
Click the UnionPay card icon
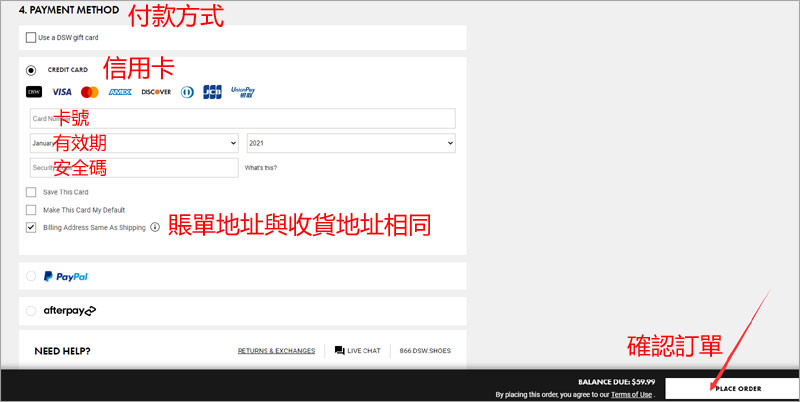coord(243,92)
